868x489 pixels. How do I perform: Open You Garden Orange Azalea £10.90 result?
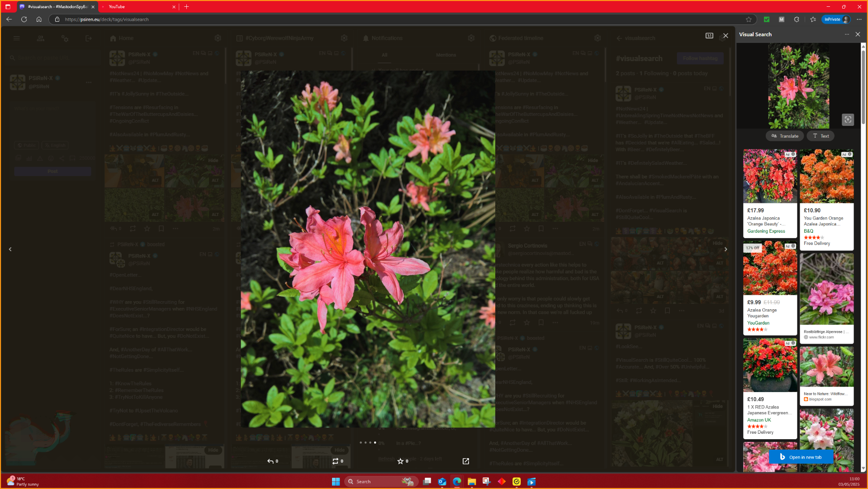(826, 200)
